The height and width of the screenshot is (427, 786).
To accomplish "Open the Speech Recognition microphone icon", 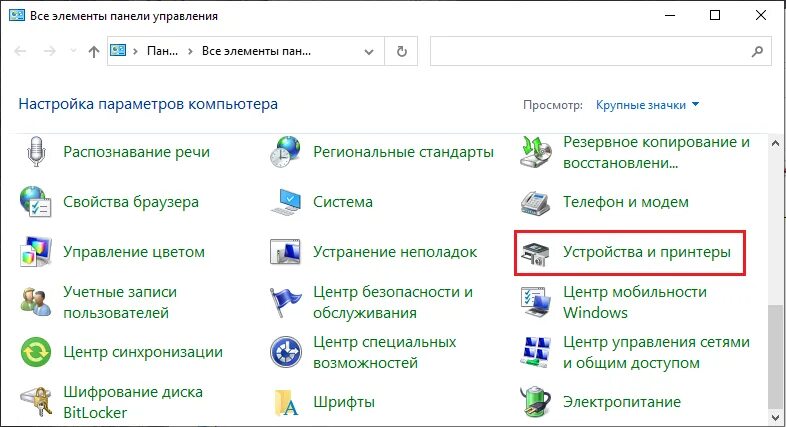I will click(x=36, y=151).
